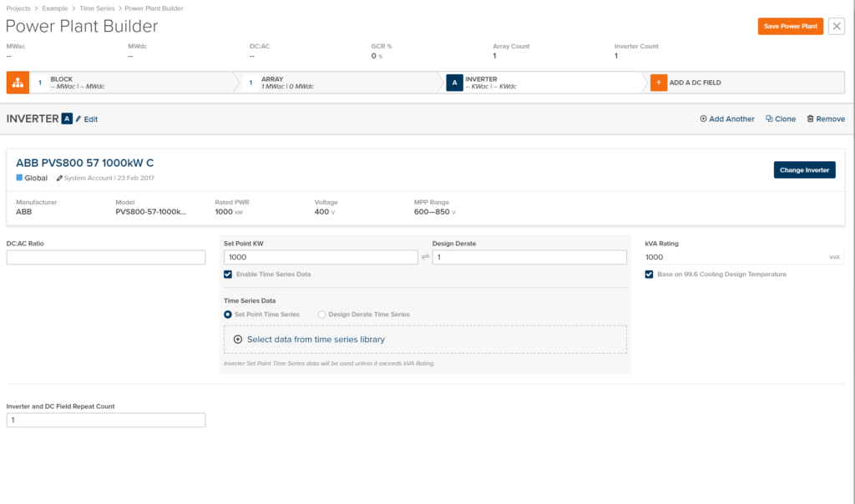Click the Change Inverter button
855x504 pixels.
(x=804, y=170)
